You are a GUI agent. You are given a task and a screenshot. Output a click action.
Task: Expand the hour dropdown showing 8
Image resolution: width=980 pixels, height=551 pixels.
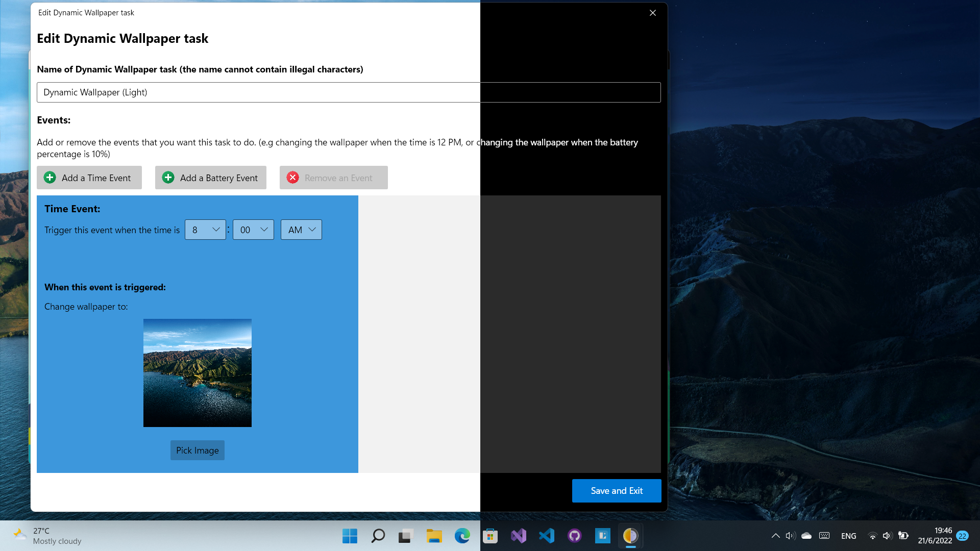(x=205, y=230)
